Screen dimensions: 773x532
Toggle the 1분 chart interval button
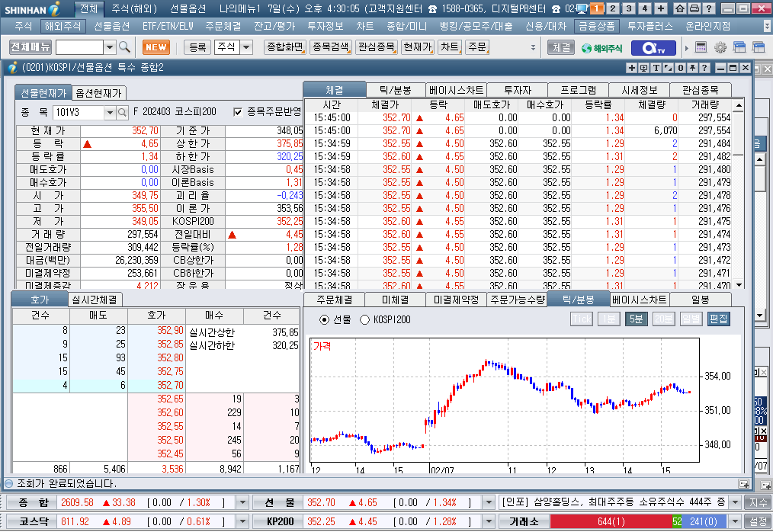pos(609,319)
